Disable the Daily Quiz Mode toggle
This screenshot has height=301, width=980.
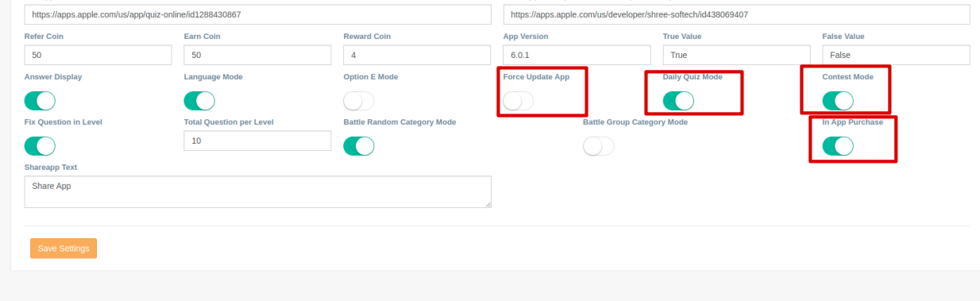(x=678, y=101)
